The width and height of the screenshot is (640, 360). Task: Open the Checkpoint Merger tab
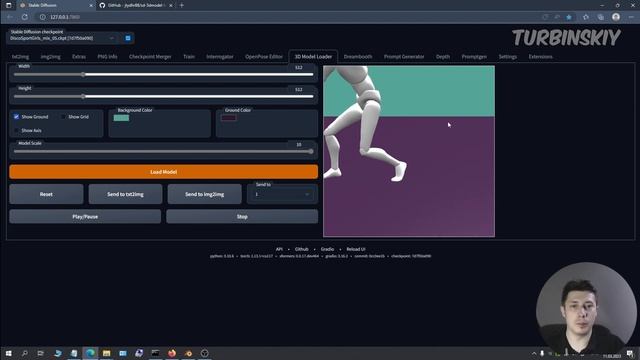(150, 57)
